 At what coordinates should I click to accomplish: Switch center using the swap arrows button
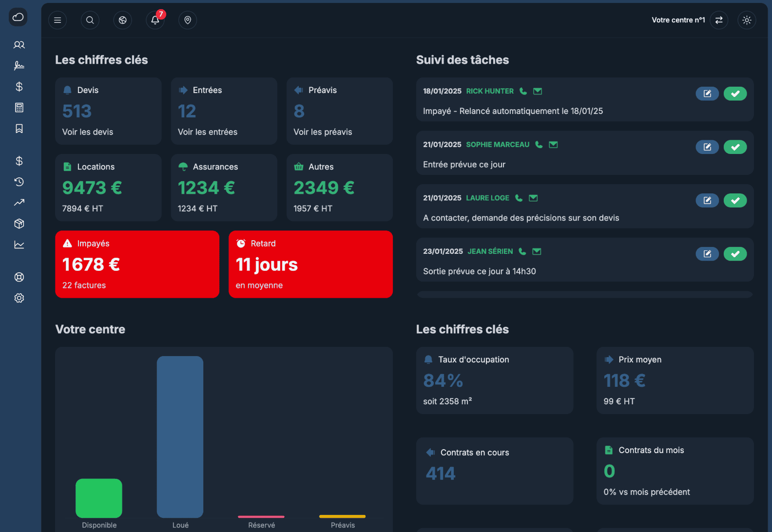pos(719,20)
